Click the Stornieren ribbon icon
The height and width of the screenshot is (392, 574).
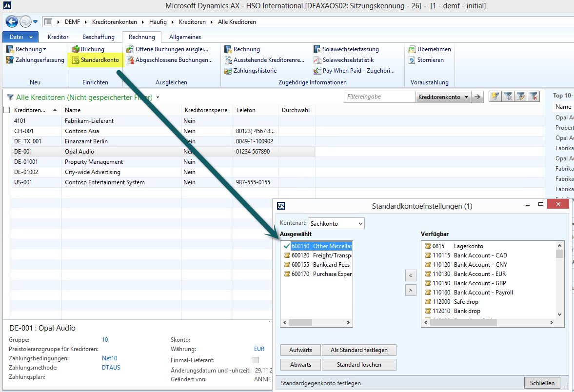tap(413, 60)
